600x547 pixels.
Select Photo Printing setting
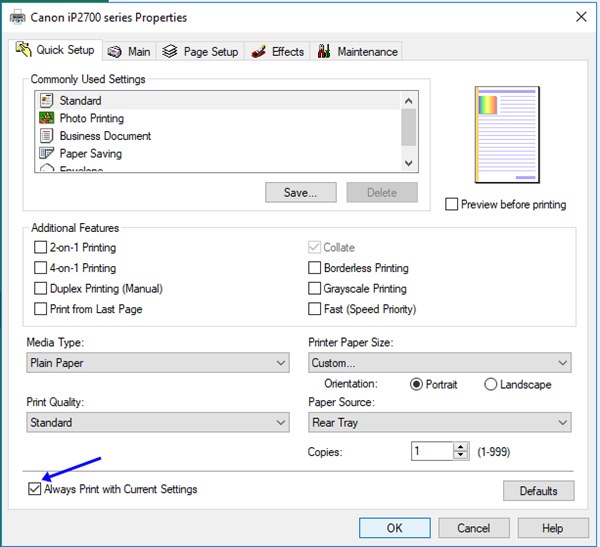click(x=218, y=118)
